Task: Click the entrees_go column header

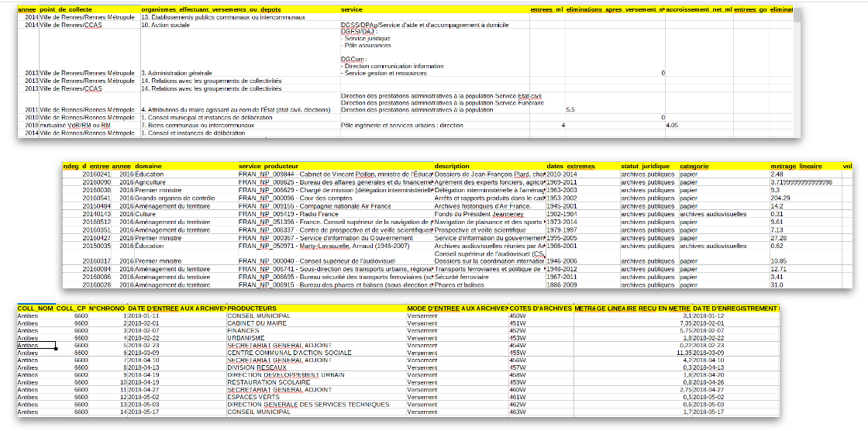Action: [x=750, y=10]
